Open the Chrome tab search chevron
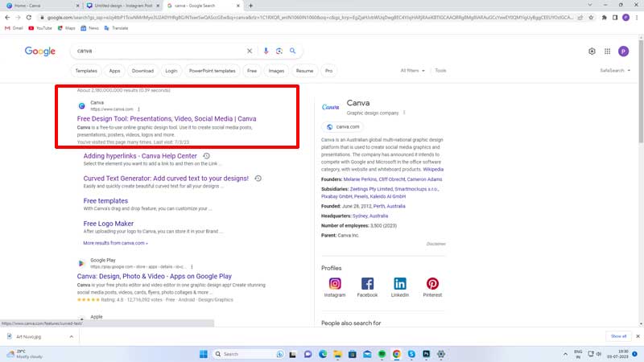This screenshot has width=644, height=362. (x=590, y=6)
